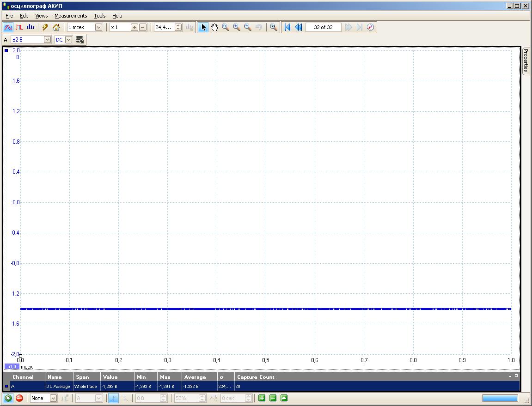Open the Views menu
The width and height of the screenshot is (532, 406).
pyautogui.click(x=42, y=16)
